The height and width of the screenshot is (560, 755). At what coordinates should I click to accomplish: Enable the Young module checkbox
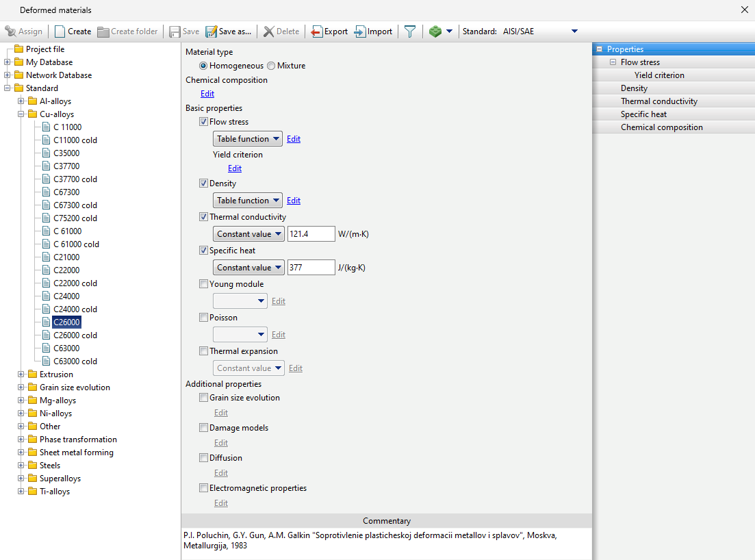(x=203, y=284)
